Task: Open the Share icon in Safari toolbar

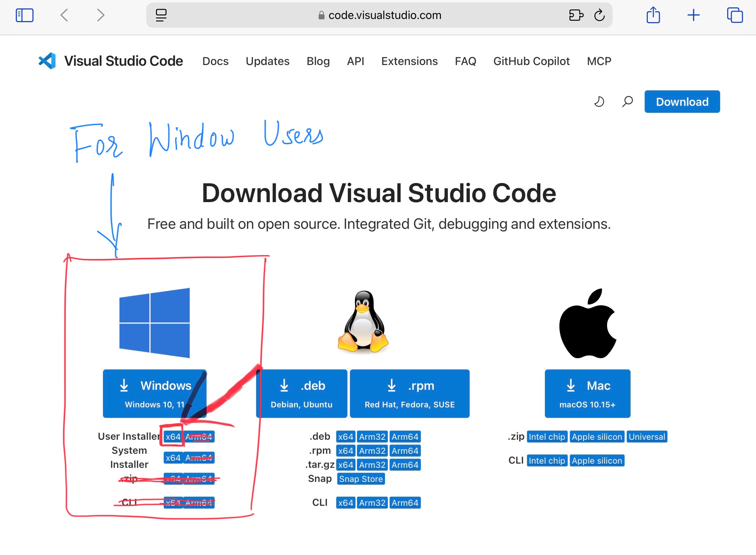Action: 653,15
